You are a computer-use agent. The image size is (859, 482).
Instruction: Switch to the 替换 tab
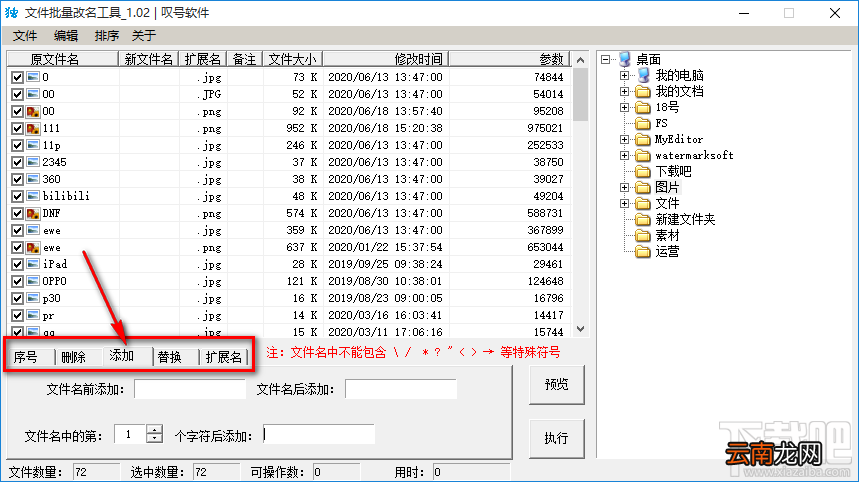pyautogui.click(x=174, y=357)
